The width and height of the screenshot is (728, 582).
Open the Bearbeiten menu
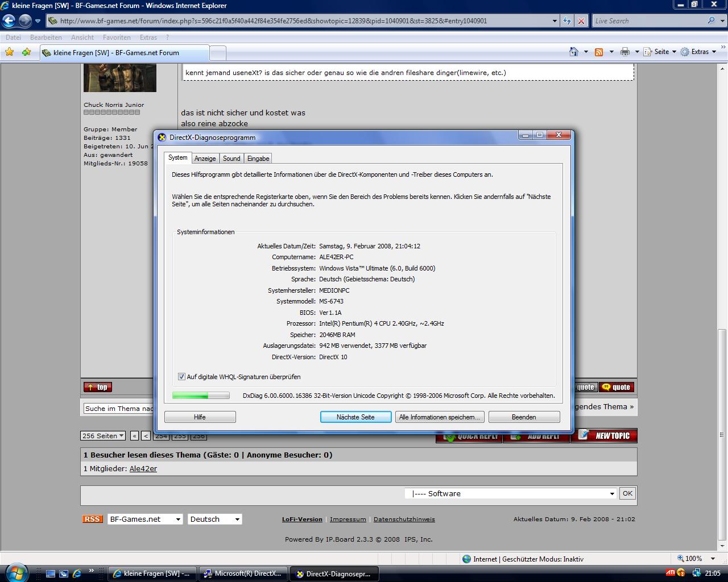click(46, 38)
